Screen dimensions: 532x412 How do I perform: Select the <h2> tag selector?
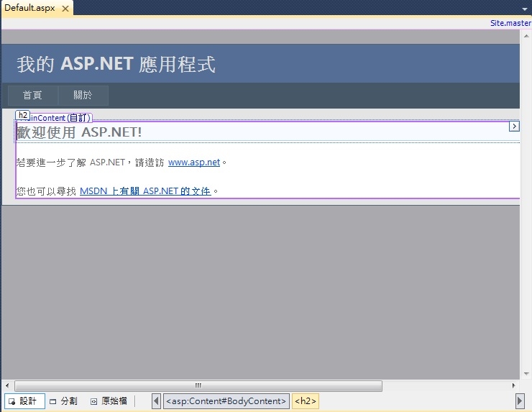tap(306, 401)
